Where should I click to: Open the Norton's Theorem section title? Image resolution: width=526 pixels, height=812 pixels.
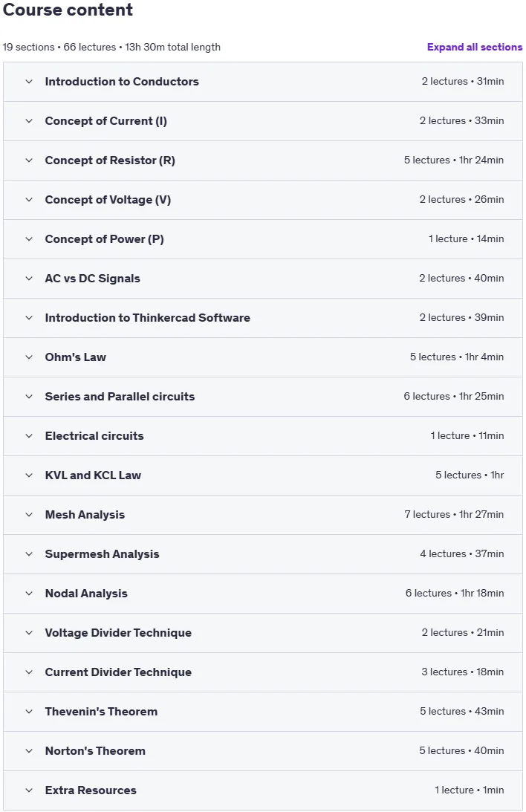tap(95, 751)
